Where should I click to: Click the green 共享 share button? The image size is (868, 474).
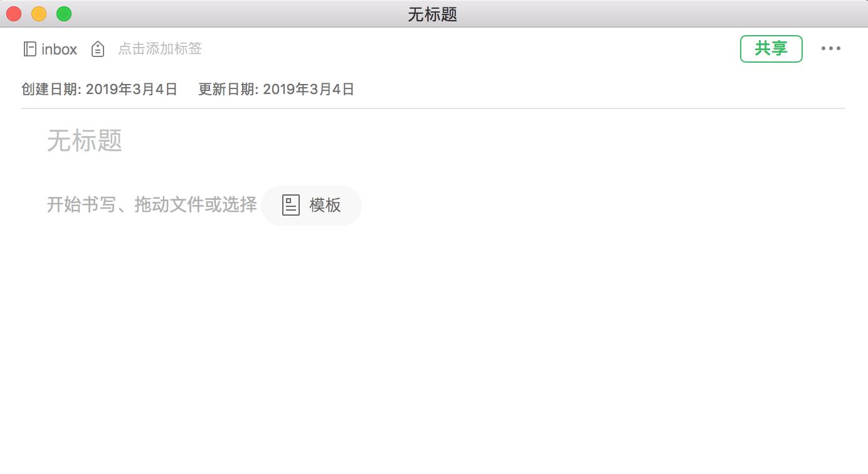click(771, 49)
